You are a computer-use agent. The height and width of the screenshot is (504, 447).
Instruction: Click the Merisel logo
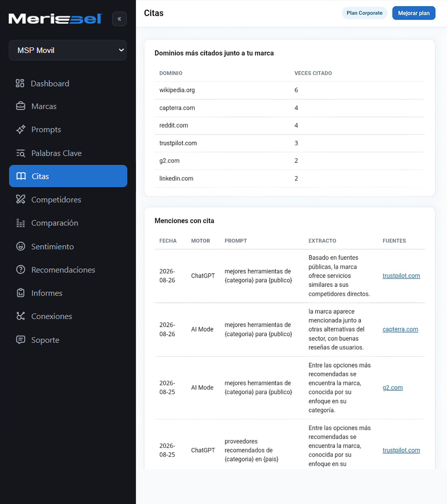(x=55, y=19)
